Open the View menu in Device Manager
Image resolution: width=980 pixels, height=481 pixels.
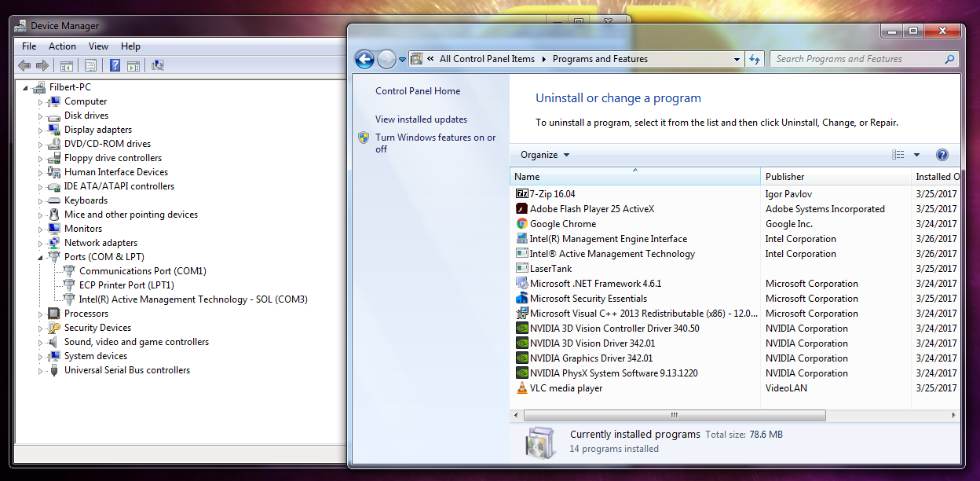tap(98, 46)
